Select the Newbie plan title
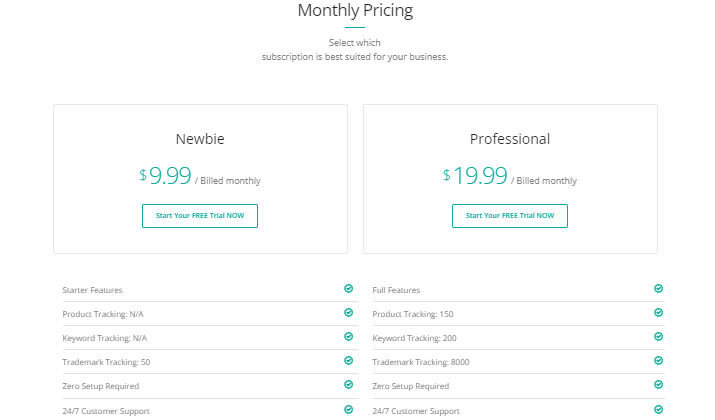715x420 pixels. [200, 139]
